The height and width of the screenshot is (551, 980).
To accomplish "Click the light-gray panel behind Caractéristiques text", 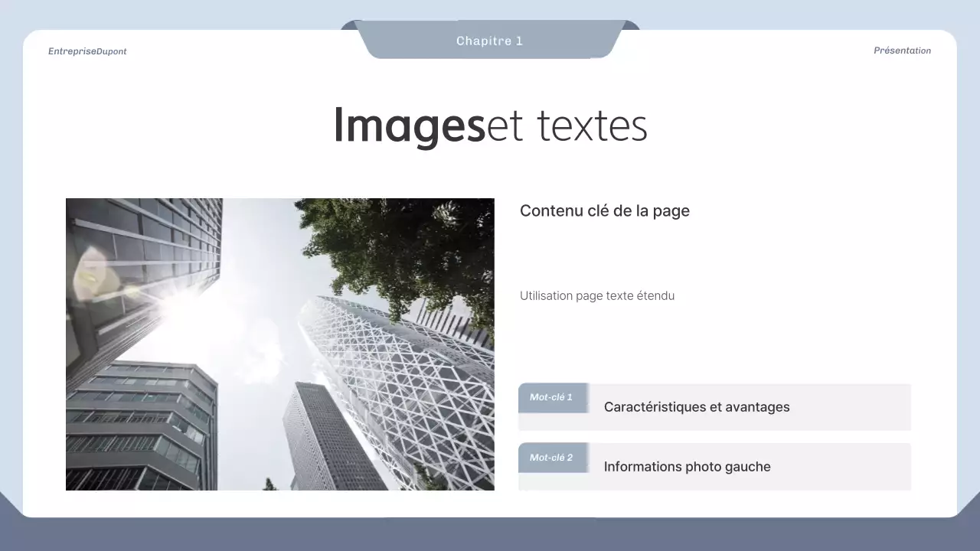I will tap(842, 406).
